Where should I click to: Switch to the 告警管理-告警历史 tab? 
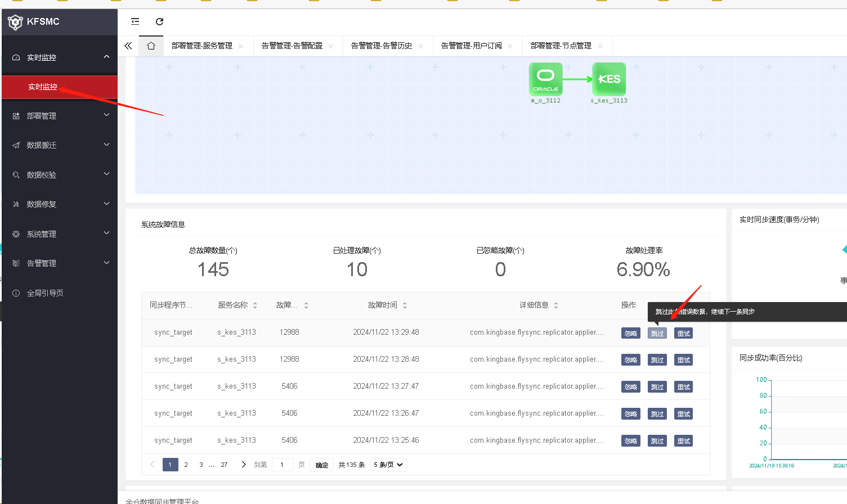click(x=382, y=46)
